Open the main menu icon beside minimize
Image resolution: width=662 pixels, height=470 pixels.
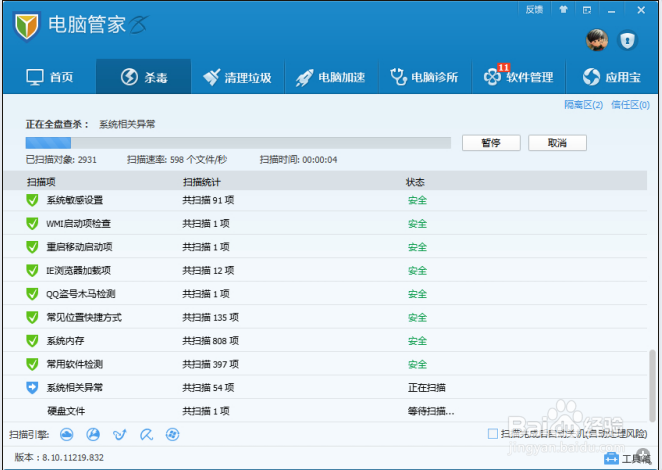pos(587,10)
